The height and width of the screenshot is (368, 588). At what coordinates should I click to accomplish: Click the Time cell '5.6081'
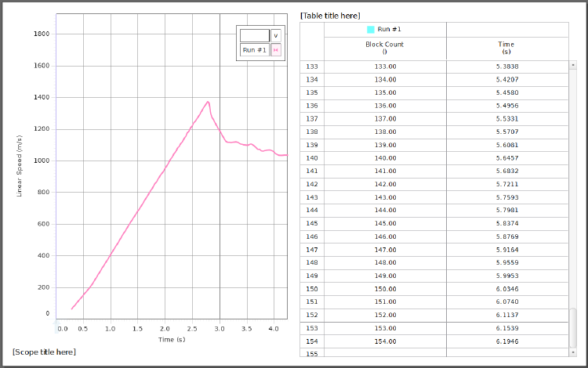click(x=507, y=145)
